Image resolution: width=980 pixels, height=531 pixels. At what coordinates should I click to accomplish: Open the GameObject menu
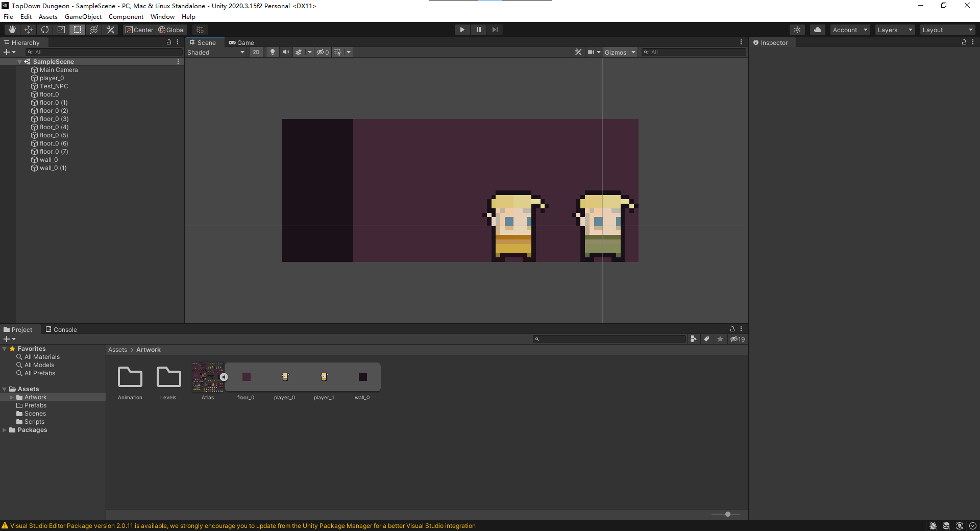(83, 17)
